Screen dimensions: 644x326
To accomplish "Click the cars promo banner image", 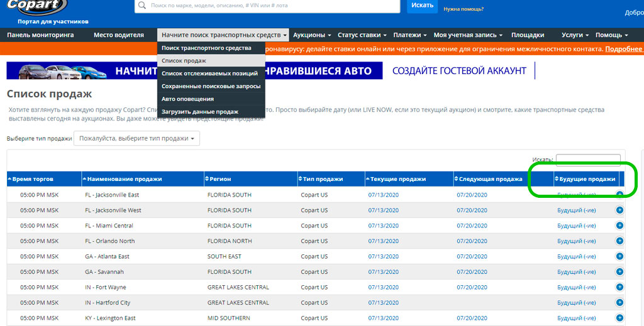I will [x=195, y=70].
